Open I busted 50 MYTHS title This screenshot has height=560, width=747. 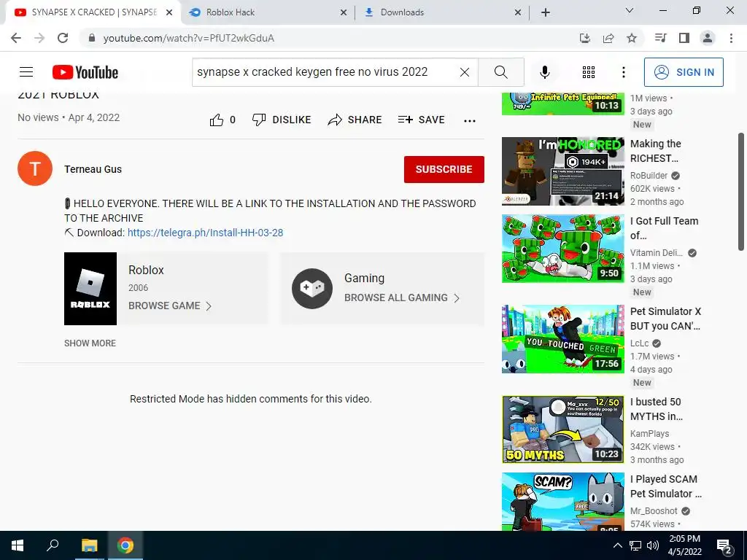[657, 409]
